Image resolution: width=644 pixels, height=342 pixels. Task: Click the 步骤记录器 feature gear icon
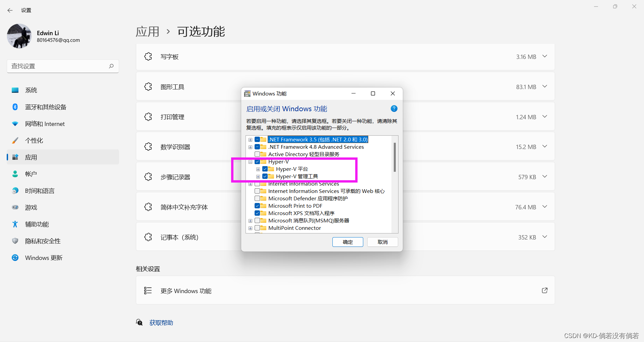pos(148,177)
